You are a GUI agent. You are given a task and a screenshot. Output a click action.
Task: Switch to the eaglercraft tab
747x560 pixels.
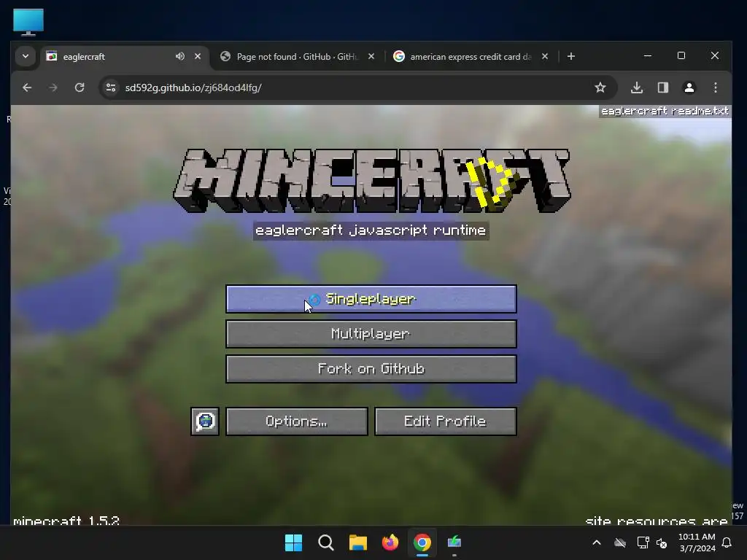[x=115, y=57]
